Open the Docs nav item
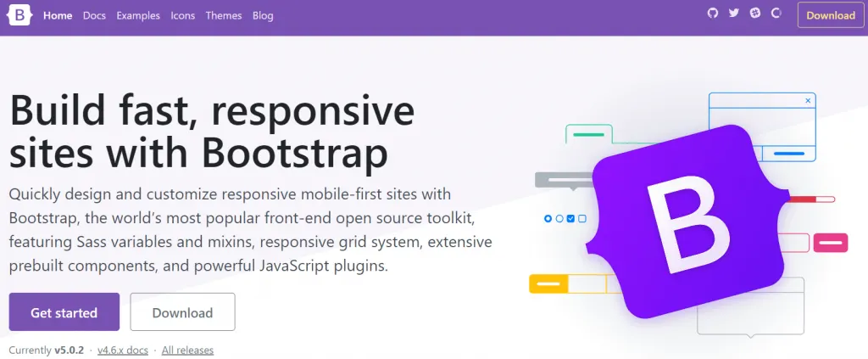 coord(94,15)
